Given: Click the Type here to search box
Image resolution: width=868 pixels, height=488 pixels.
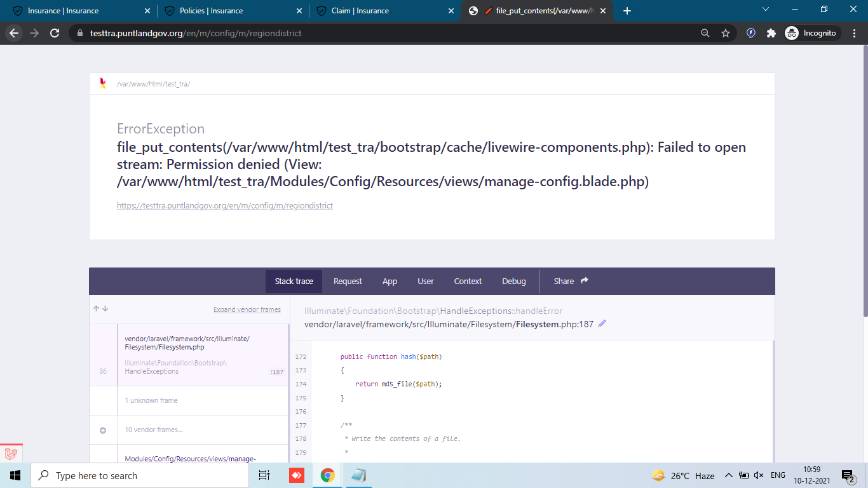Looking at the screenshot, I should click(x=139, y=475).
